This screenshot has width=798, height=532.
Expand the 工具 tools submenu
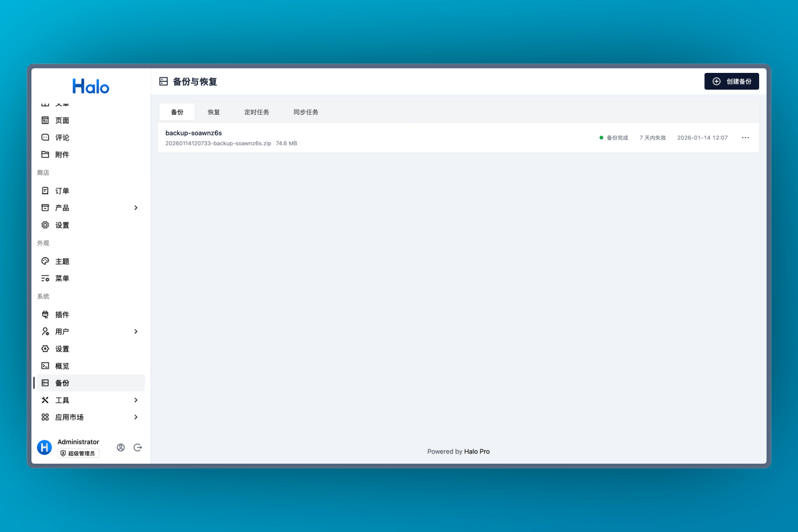point(135,400)
